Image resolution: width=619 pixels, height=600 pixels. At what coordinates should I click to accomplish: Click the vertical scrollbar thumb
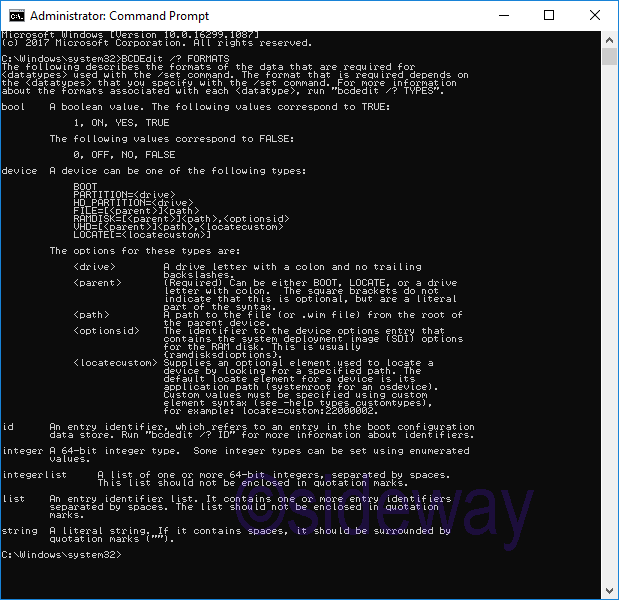(609, 56)
